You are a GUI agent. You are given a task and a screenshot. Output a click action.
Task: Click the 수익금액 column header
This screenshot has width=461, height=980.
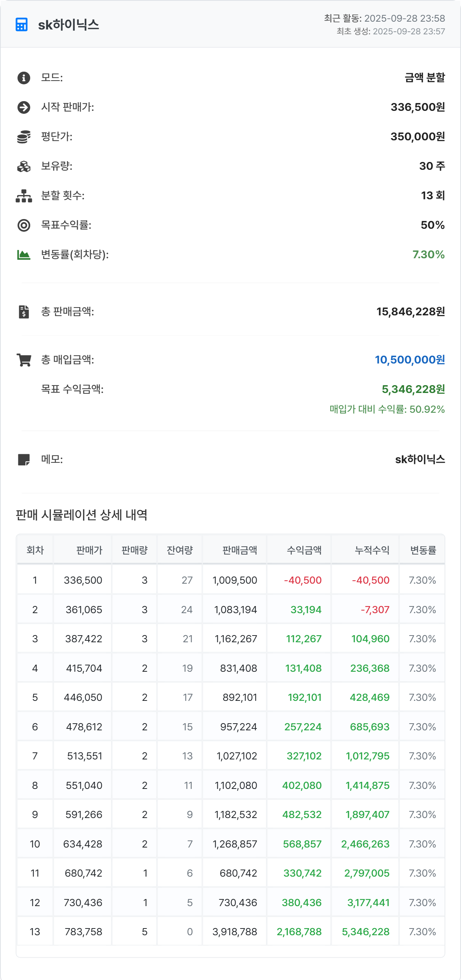tap(304, 550)
